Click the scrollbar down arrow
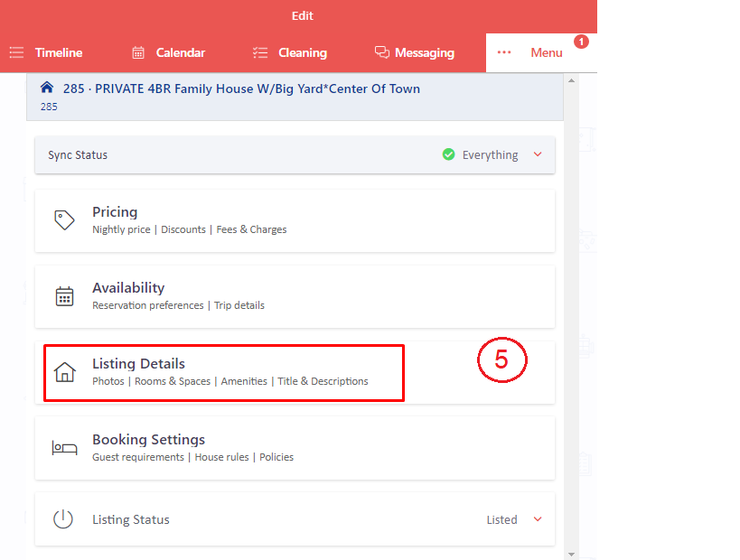The height and width of the screenshot is (560, 740). coord(572,555)
